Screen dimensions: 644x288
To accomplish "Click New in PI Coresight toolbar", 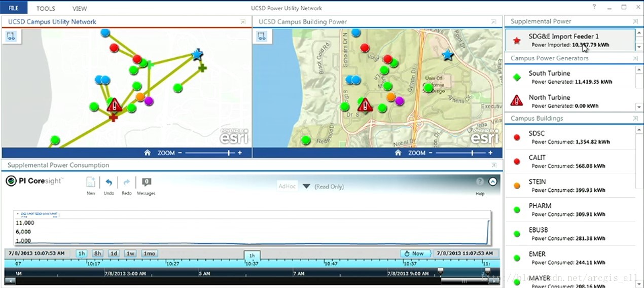I will 91,186.
